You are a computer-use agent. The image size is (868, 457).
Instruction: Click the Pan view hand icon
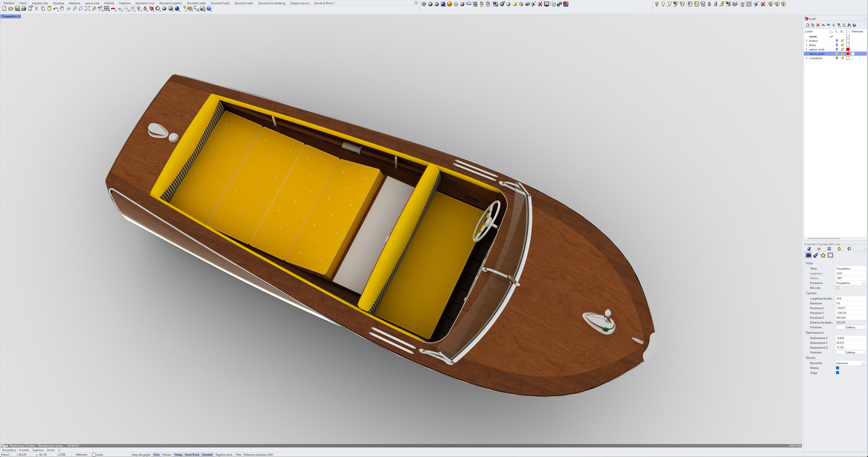tap(62, 9)
